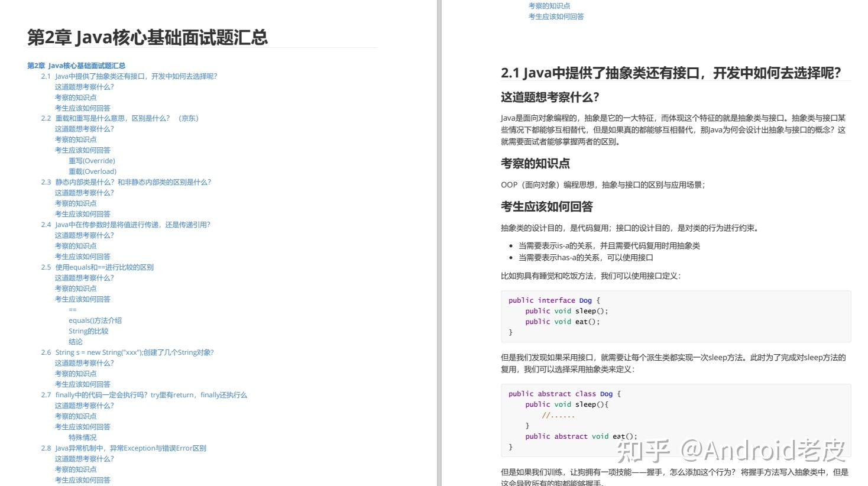The height and width of the screenshot is (486, 868).
Task: Click the divider bar between the two pages
Action: tap(439, 243)
